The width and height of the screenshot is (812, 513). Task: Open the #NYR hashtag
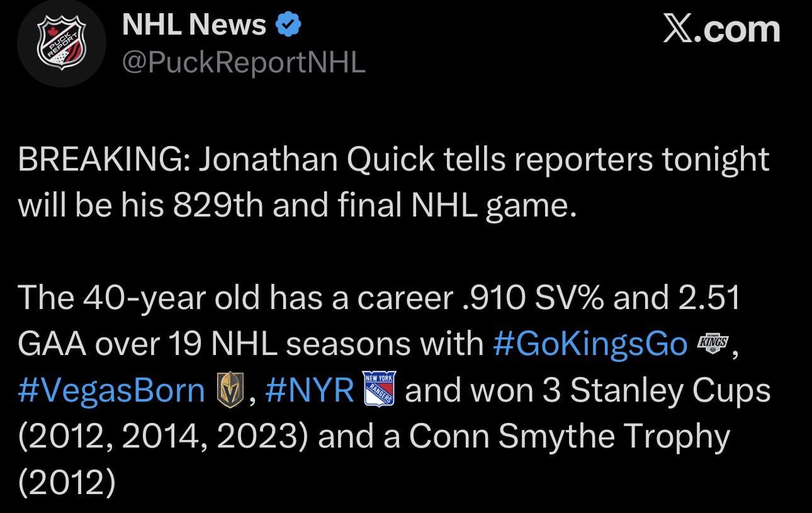310,391
